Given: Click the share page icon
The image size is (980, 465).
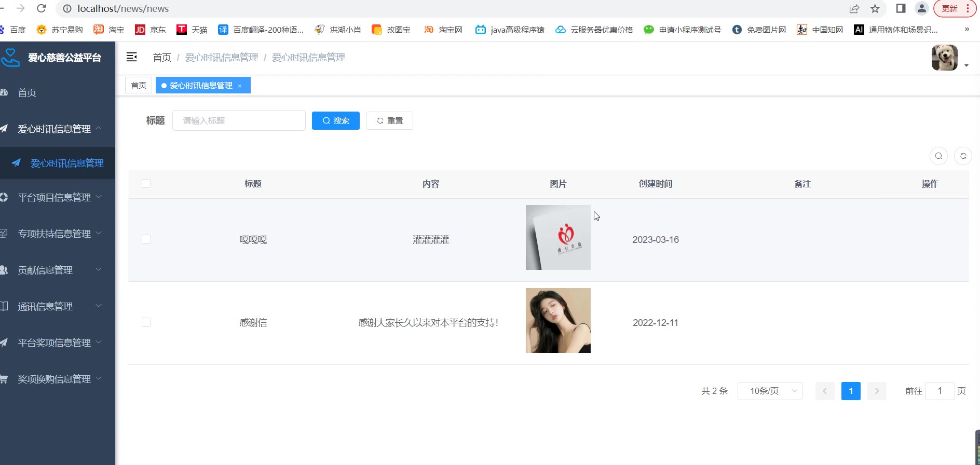Looking at the screenshot, I should pyautogui.click(x=854, y=9).
